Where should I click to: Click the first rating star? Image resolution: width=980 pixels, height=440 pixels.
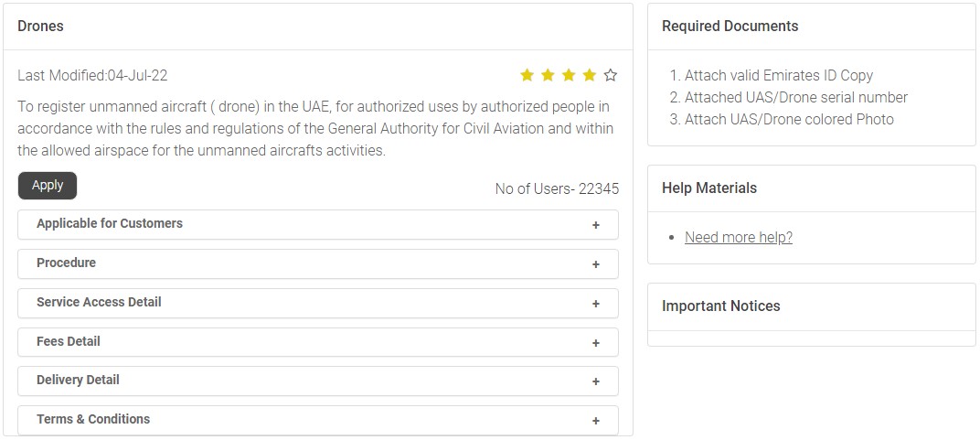pyautogui.click(x=527, y=76)
